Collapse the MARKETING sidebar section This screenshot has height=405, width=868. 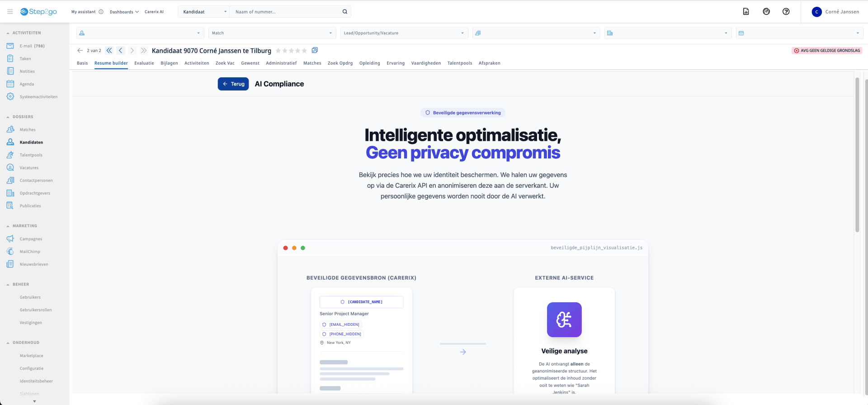[8, 226]
